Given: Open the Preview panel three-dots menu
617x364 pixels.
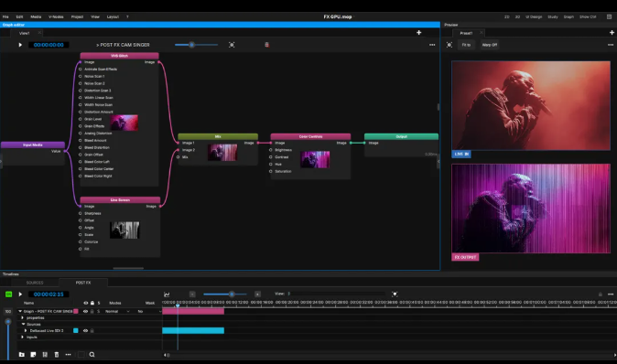Looking at the screenshot, I should 611,45.
